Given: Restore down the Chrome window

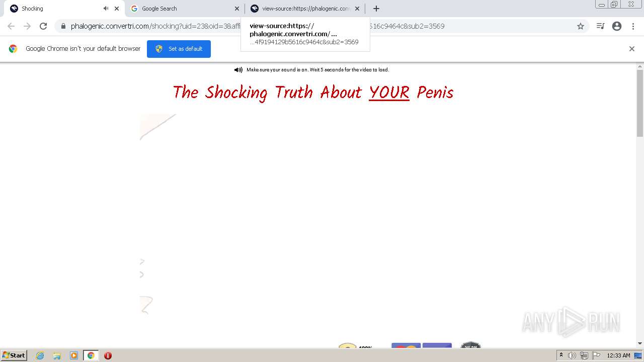Looking at the screenshot, I should [614, 5].
